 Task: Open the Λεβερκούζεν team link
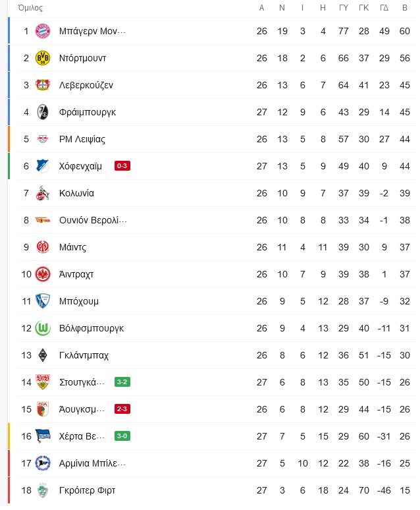86,85
